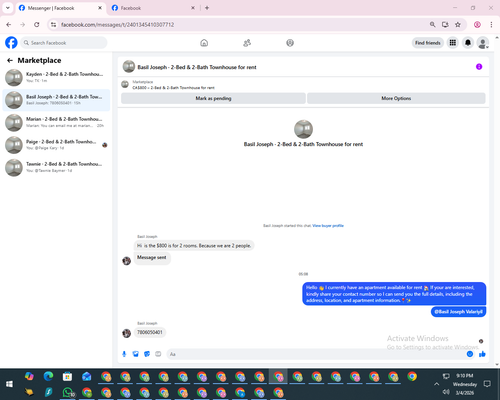Open Marian townhouse conversation
500x400 pixels.
click(56, 122)
